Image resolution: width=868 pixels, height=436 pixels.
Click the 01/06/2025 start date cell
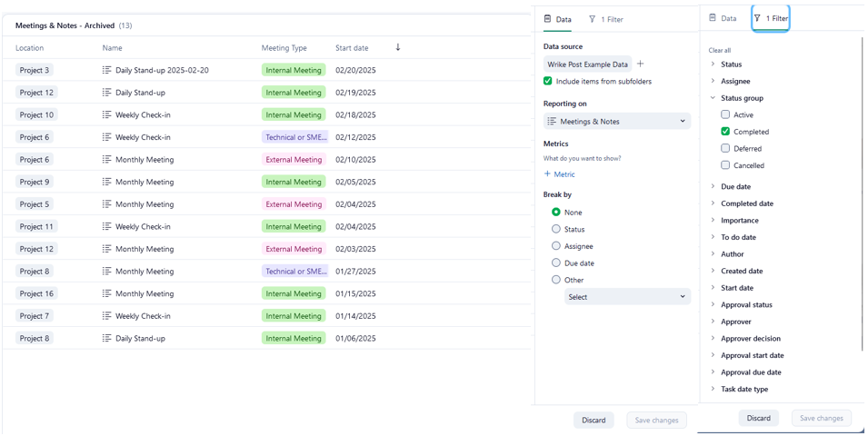point(355,338)
